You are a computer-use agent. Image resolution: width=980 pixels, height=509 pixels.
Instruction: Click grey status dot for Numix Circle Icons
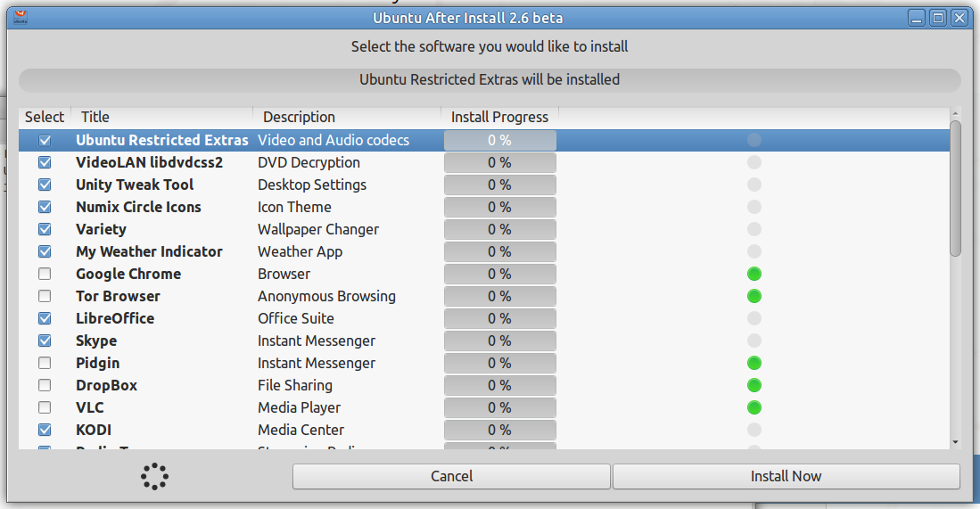pos(754,207)
